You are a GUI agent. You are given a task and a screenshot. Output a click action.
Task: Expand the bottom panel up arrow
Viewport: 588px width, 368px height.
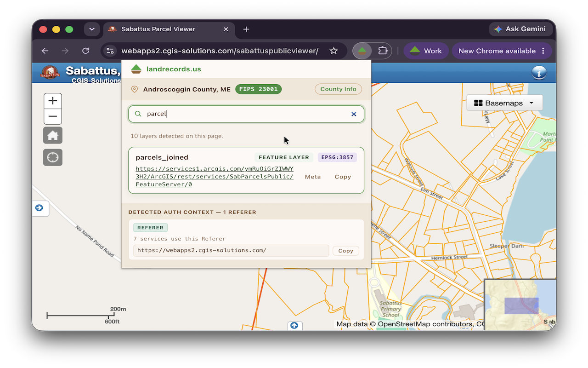294,326
